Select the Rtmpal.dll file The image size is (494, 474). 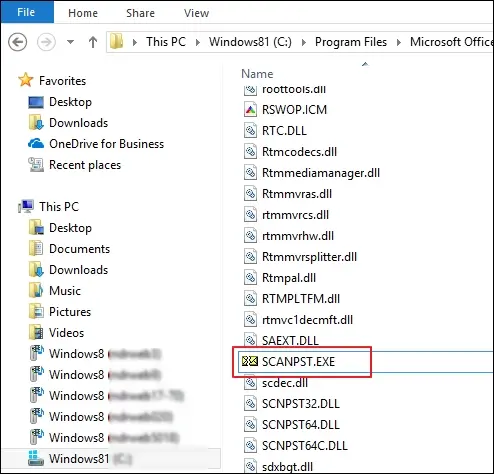tap(289, 278)
